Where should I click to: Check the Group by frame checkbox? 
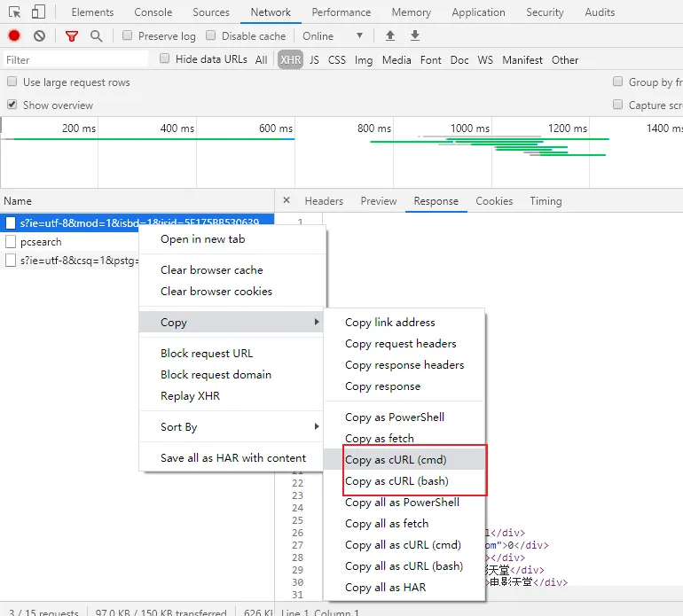tap(617, 82)
